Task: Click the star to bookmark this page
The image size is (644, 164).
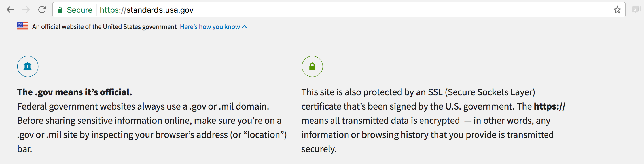Action: 617,10
